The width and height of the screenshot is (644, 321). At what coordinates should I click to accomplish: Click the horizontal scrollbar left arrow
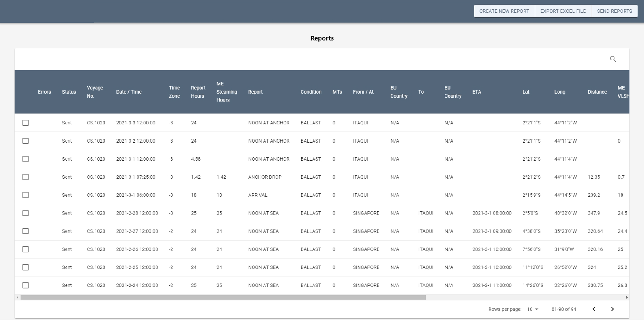pyautogui.click(x=17, y=298)
